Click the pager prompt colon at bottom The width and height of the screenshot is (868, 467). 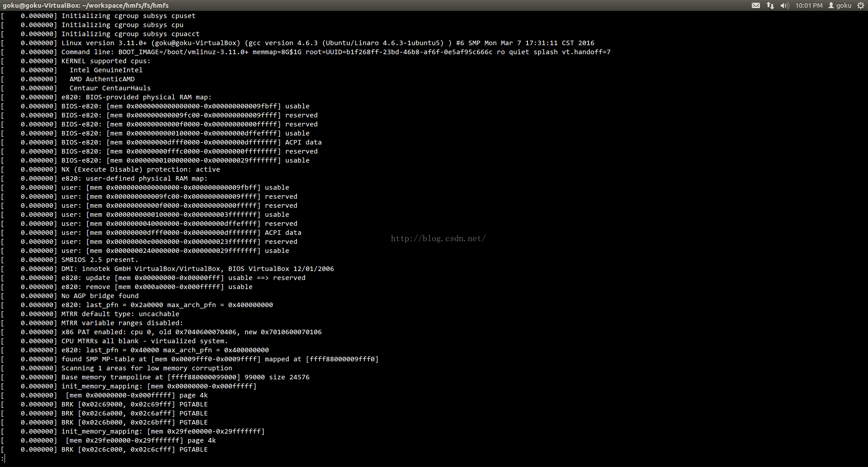(2, 458)
